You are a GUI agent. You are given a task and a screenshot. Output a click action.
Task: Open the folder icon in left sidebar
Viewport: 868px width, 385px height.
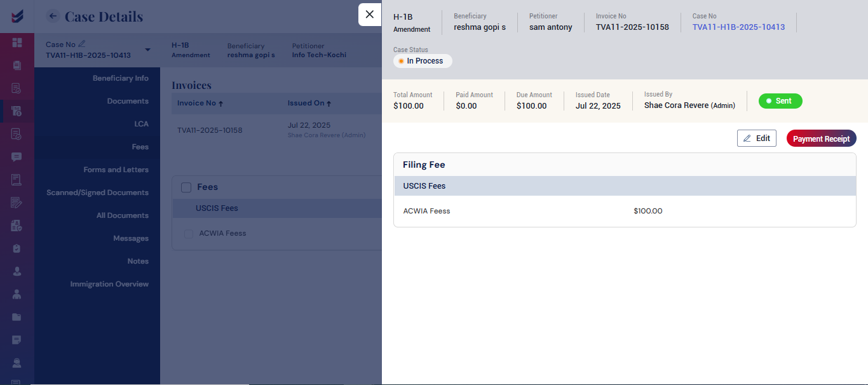pos(17,317)
